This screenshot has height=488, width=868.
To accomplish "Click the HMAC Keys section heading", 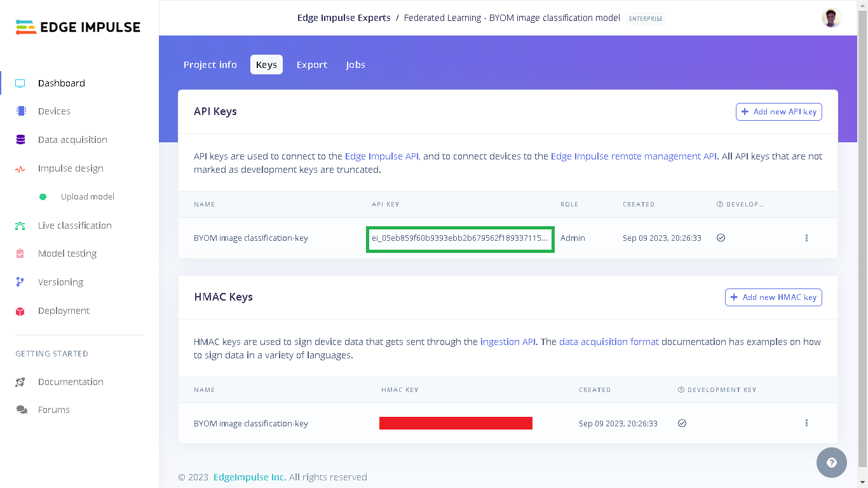I will point(223,297).
